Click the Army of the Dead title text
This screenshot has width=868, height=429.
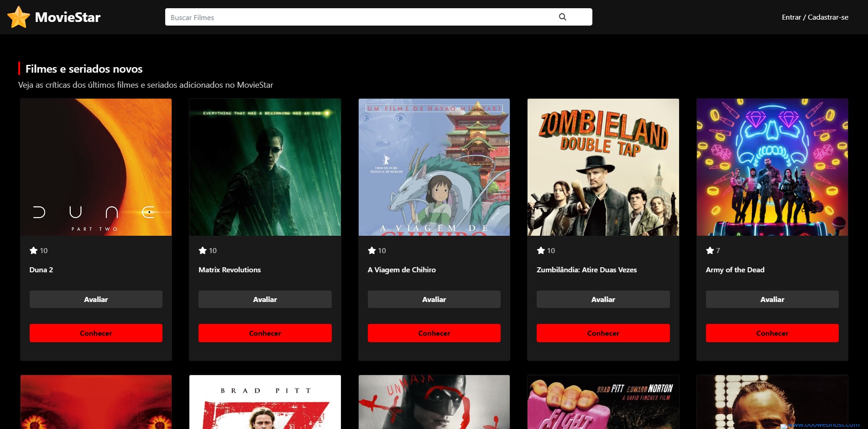coord(735,270)
